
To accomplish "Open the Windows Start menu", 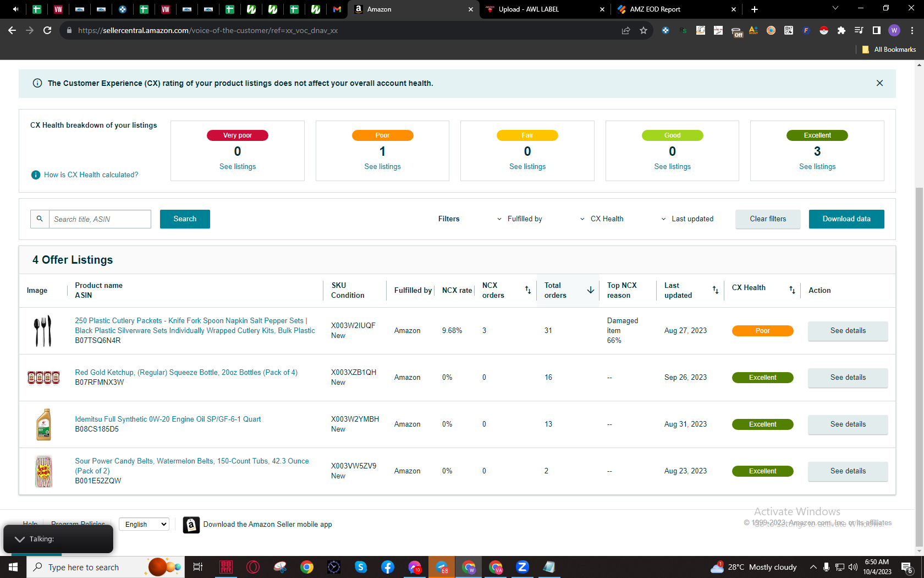I will (x=13, y=567).
